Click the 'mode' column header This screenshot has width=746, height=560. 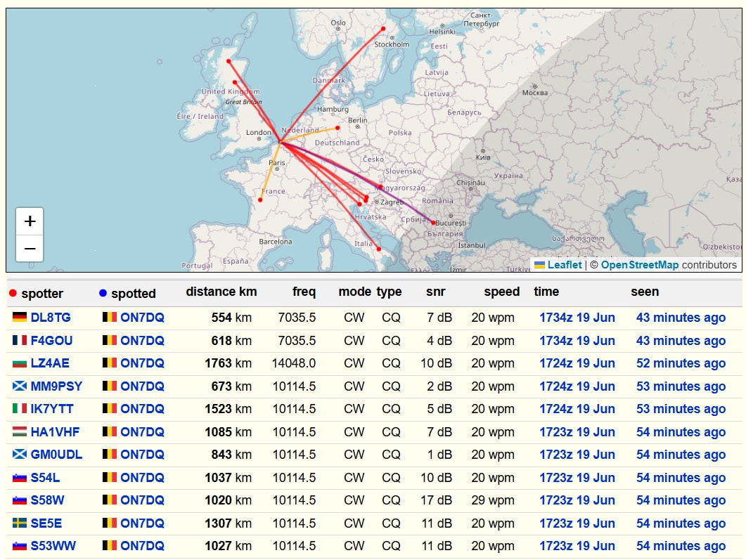354,292
